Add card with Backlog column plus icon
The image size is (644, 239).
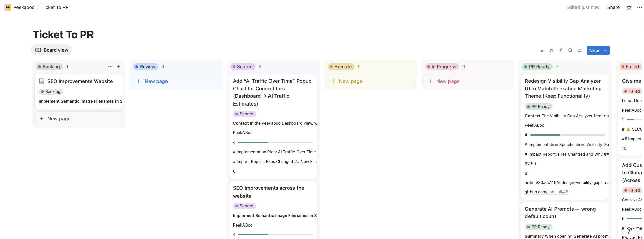coord(119,66)
